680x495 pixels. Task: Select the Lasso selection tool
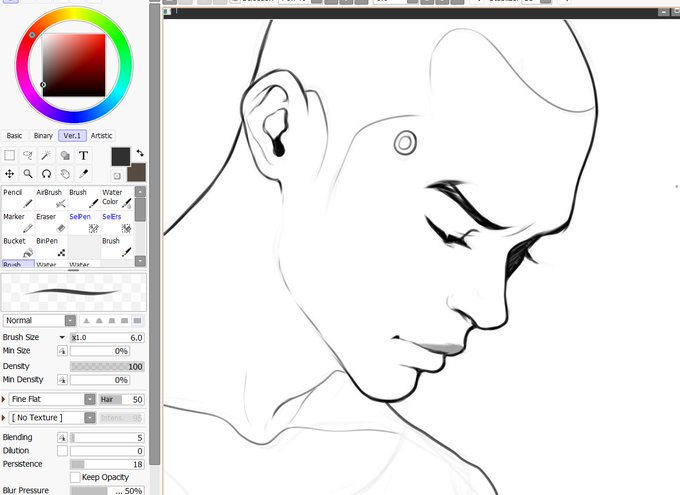click(28, 155)
